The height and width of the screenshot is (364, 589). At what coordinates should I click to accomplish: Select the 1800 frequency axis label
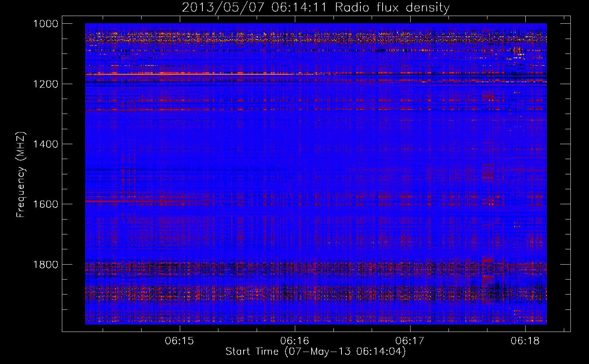(x=46, y=264)
